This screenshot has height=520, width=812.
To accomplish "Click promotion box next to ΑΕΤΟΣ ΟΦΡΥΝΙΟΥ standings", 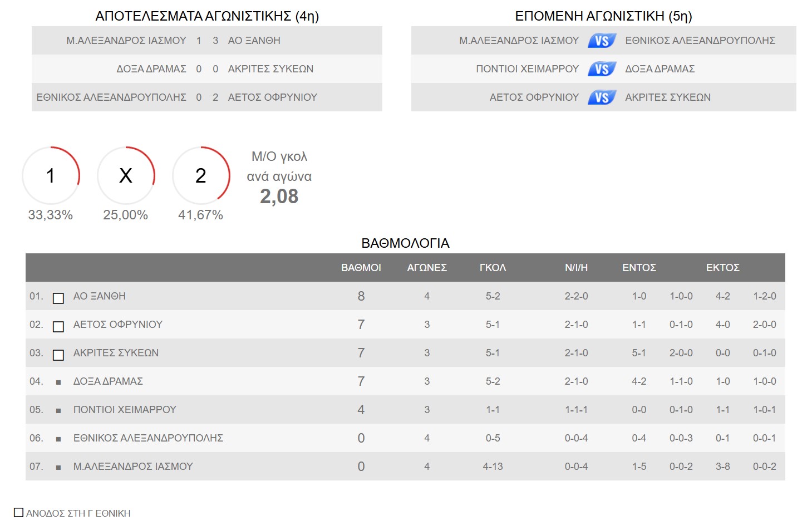I will click(x=58, y=327).
